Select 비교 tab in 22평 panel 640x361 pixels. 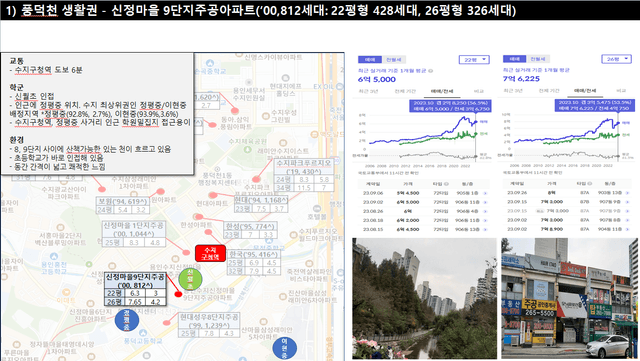click(479, 91)
